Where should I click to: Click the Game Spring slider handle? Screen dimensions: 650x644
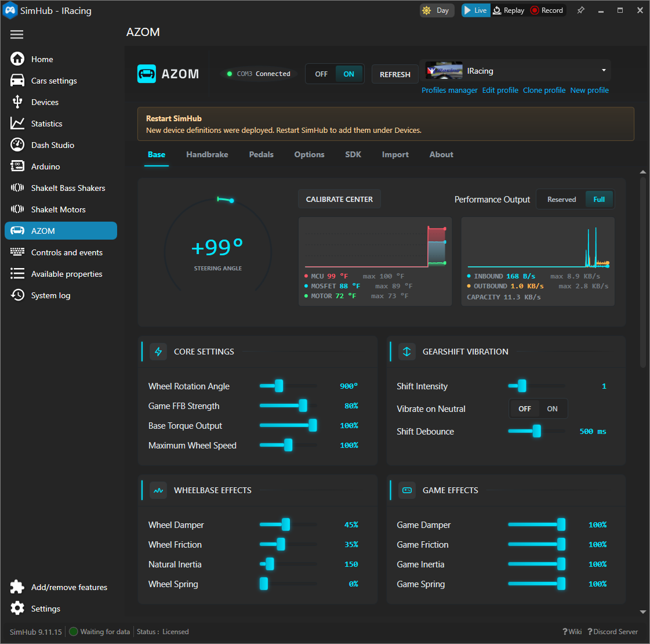561,584
